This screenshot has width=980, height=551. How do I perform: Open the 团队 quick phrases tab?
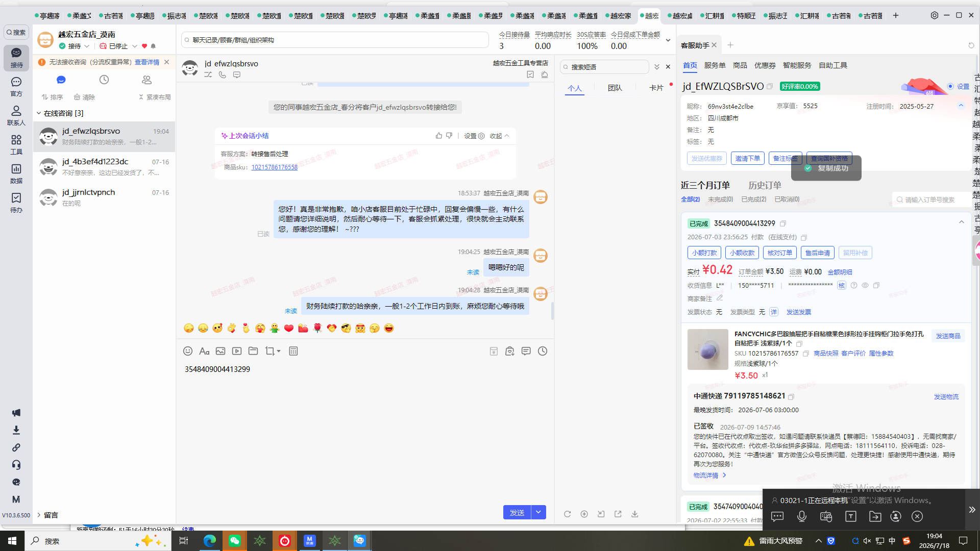[615, 88]
